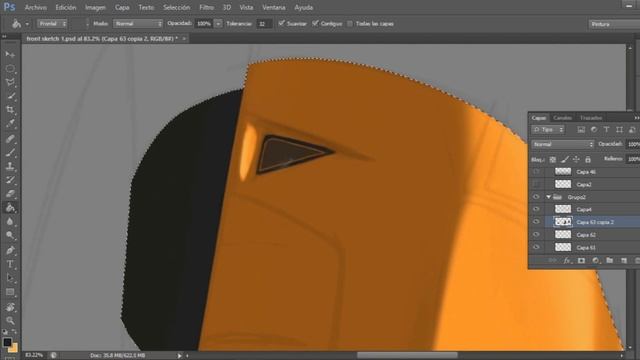Toggle the Contiguo checkbox
Screen dimensions: 640x360
[x=315, y=23]
